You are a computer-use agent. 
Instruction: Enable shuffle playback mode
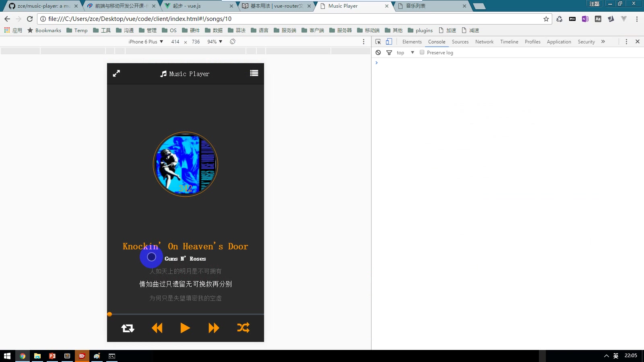[243, 328]
